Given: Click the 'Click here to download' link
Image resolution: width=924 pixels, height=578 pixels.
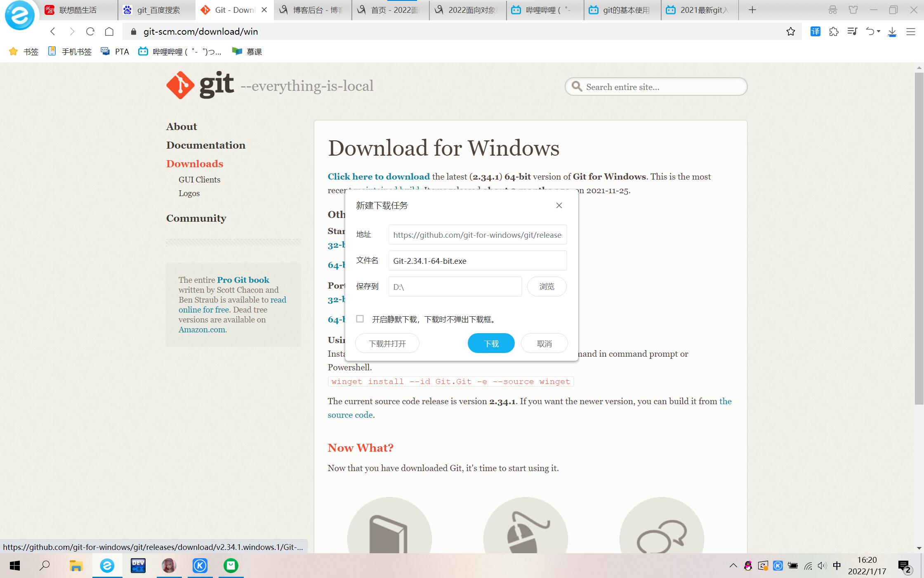Looking at the screenshot, I should coord(378,177).
